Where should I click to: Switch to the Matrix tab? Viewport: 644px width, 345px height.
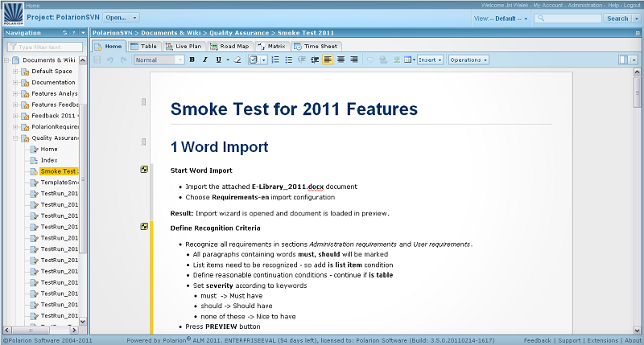pos(272,47)
